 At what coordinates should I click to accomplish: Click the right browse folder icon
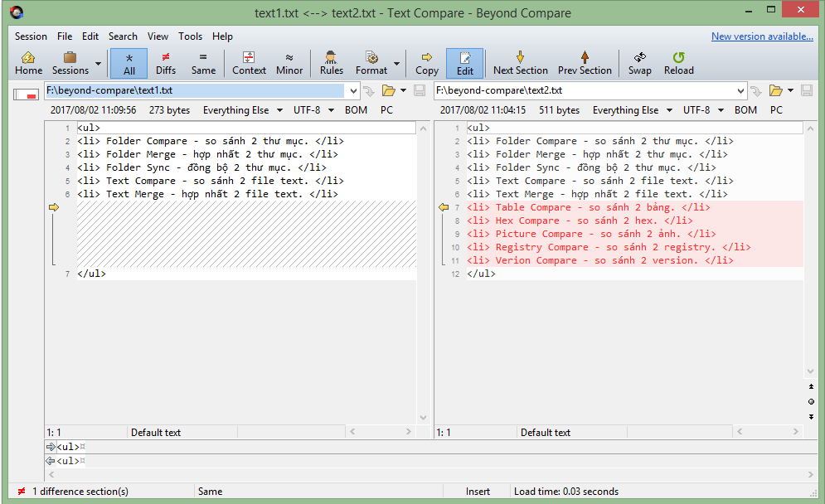pyautogui.click(x=776, y=90)
